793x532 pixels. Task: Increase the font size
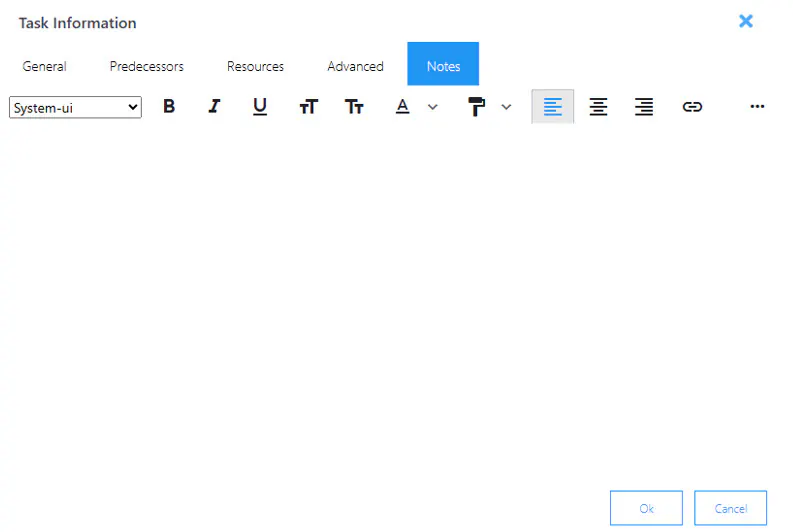point(309,107)
